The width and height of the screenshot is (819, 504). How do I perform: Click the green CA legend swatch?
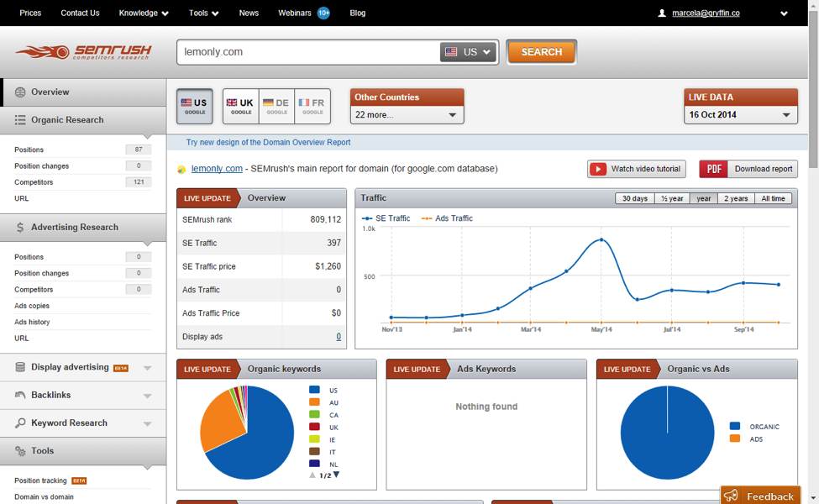(x=314, y=415)
